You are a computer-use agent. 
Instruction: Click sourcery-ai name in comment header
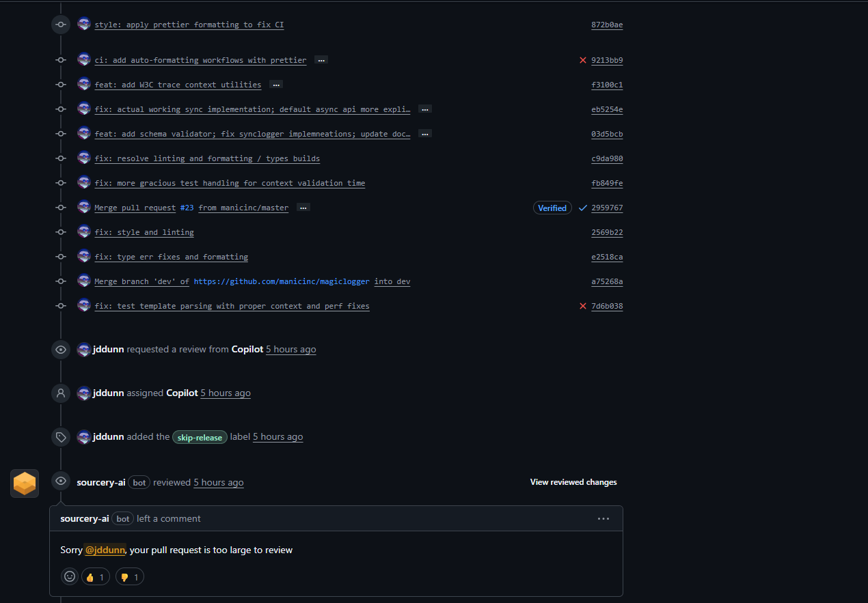coord(85,518)
